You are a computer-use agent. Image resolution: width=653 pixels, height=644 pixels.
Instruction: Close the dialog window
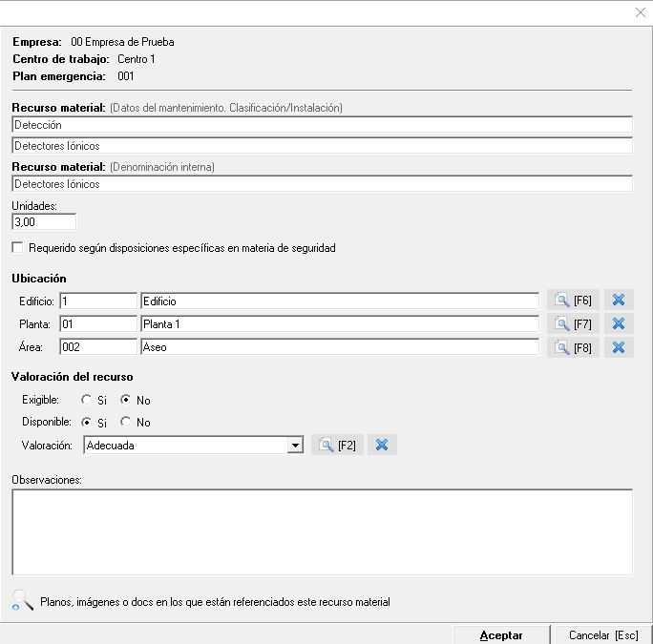pos(640,12)
